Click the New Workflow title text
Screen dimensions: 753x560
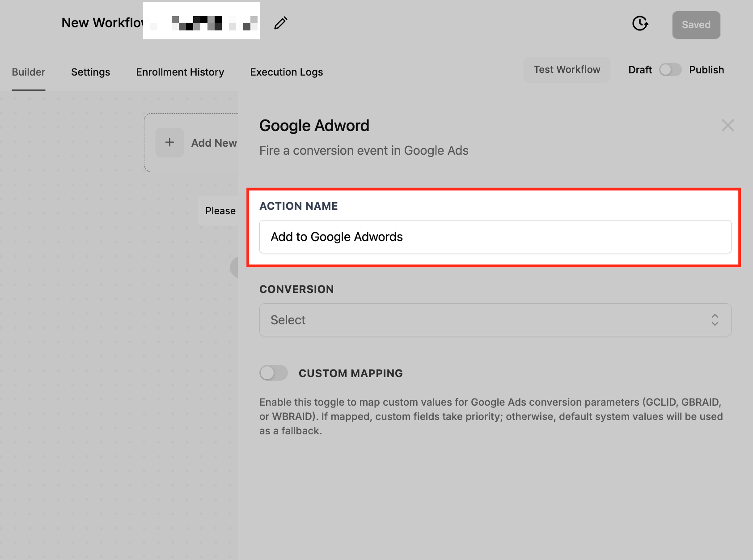pos(102,23)
